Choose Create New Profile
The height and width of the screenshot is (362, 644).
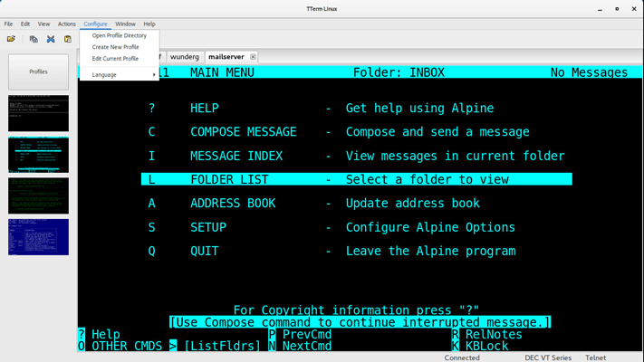coord(119,47)
